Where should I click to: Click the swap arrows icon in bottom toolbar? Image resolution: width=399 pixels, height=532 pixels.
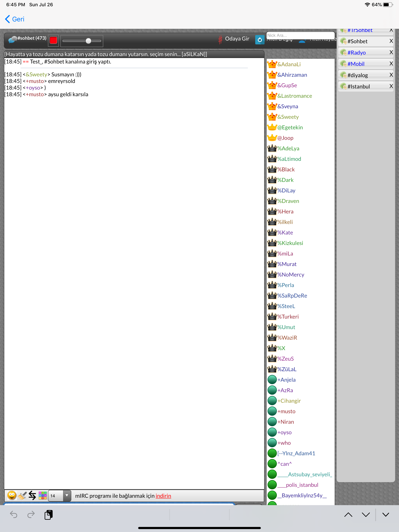[x=33, y=495]
